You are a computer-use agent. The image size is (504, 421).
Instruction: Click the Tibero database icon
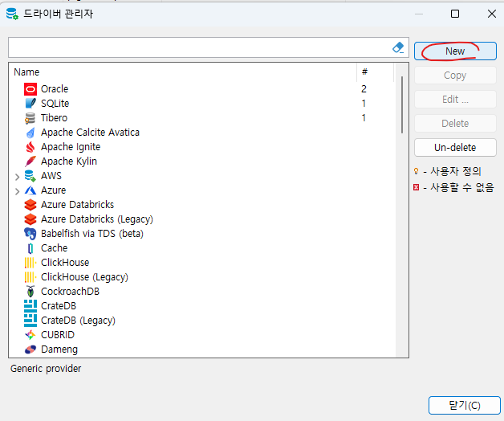[x=30, y=118]
